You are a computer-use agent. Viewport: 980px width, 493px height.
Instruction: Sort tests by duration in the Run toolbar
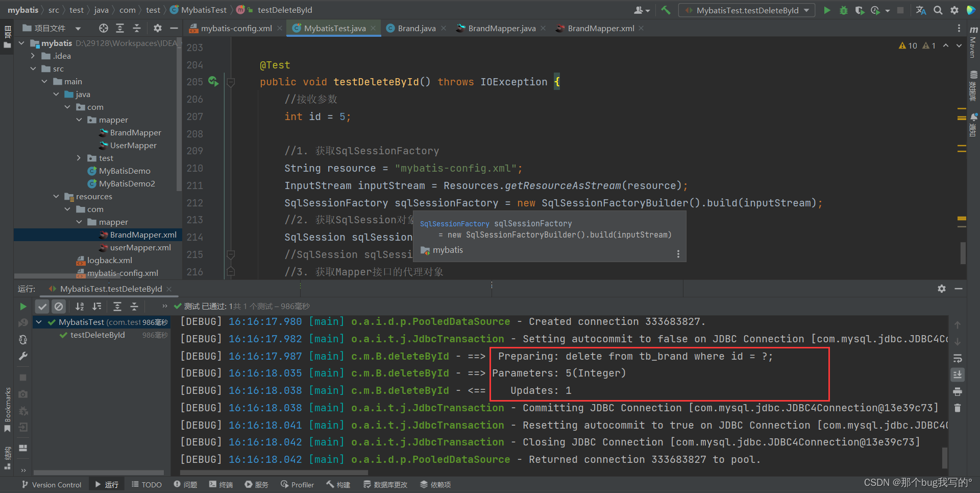pyautogui.click(x=96, y=307)
